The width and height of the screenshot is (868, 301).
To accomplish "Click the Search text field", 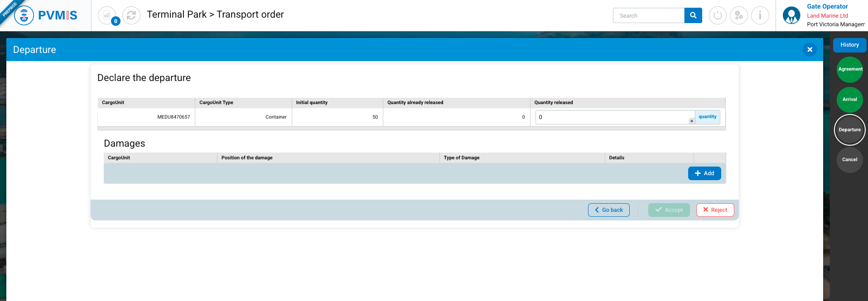I will [x=648, y=15].
